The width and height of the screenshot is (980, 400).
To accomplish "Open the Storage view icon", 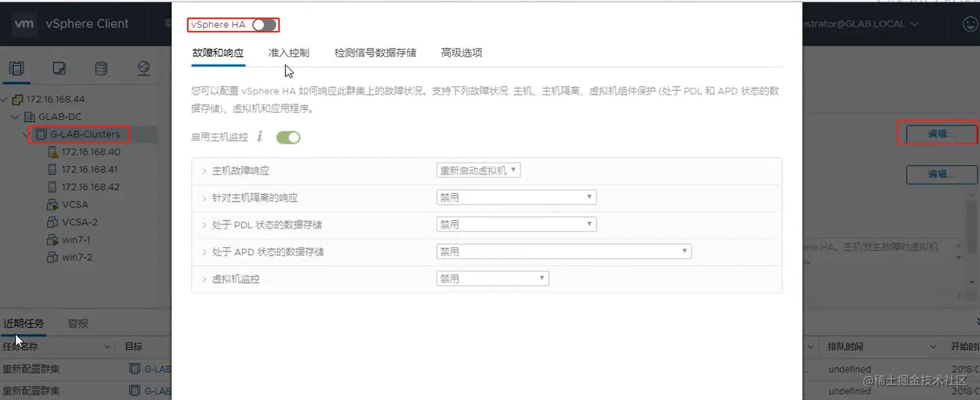I will (x=101, y=68).
